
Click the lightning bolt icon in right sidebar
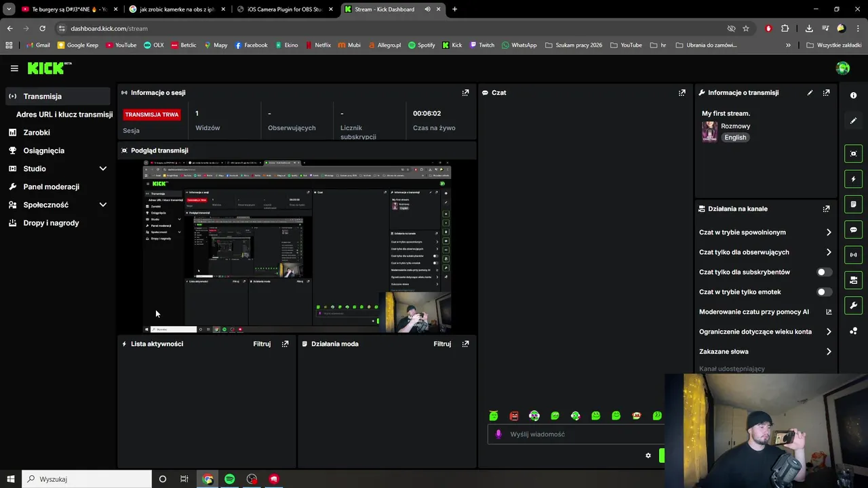point(853,179)
